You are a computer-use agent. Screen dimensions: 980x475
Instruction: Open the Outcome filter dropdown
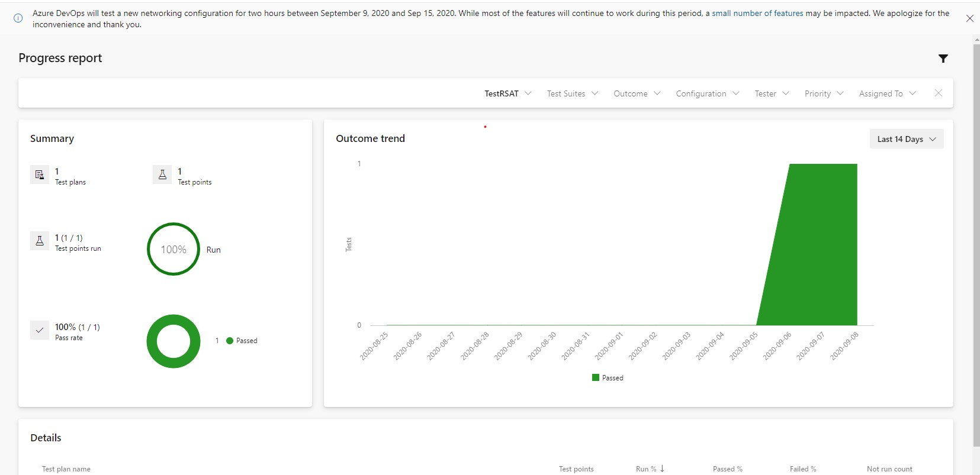click(637, 93)
